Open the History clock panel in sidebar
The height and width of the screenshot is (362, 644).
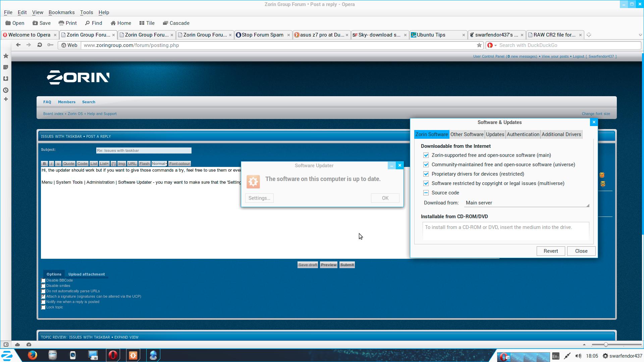click(x=6, y=90)
